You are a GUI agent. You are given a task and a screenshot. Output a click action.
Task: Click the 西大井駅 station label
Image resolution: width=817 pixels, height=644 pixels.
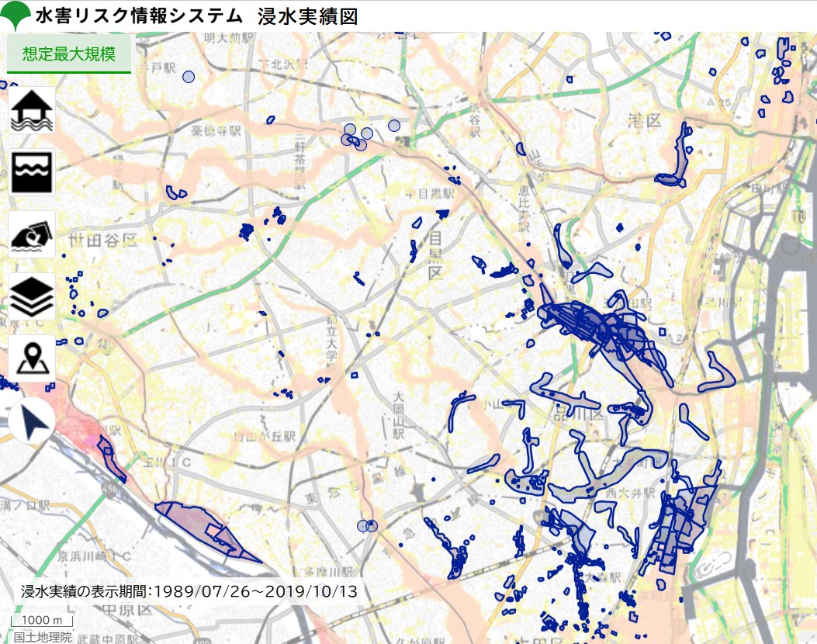[630, 493]
